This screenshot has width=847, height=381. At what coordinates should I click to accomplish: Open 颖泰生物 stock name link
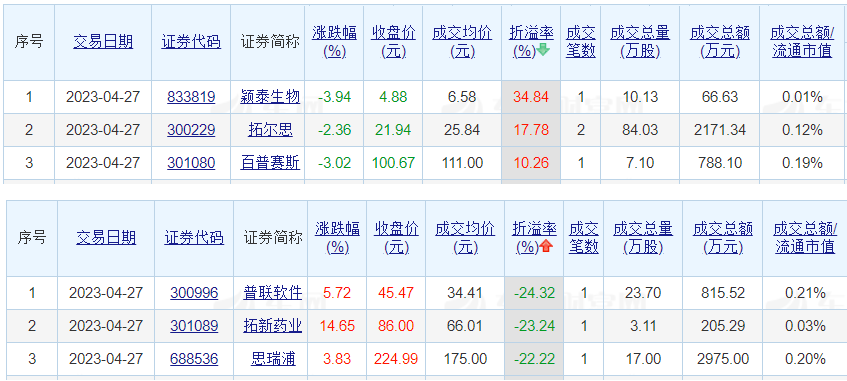pos(270,97)
